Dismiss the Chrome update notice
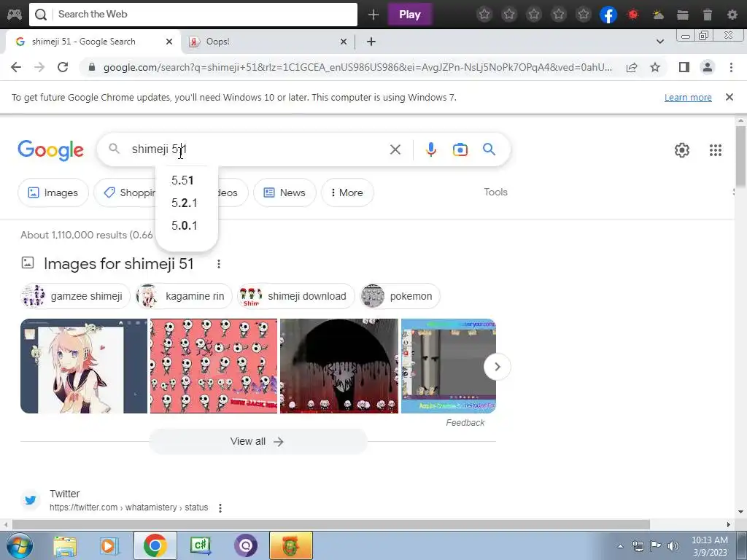The image size is (747, 560). point(729,97)
